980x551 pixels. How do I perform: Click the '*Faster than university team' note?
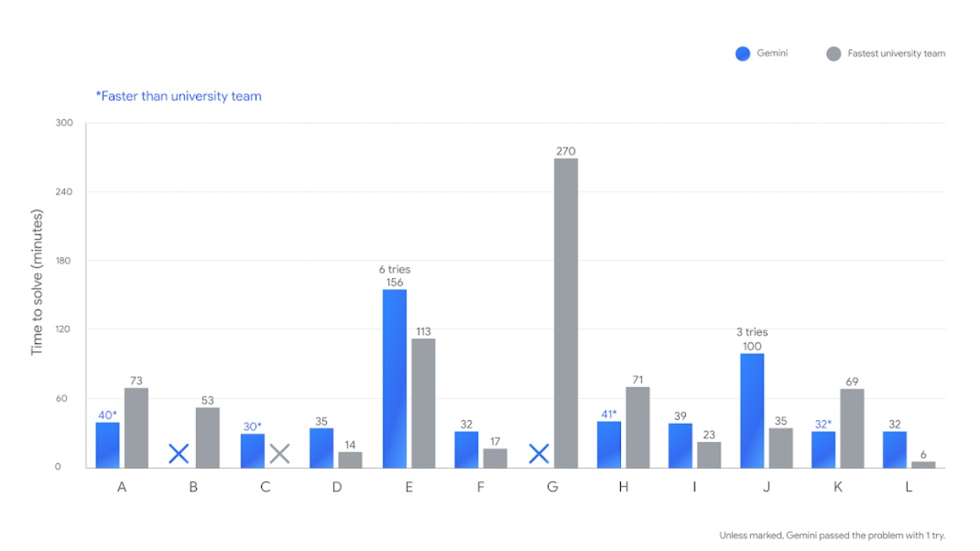(179, 96)
